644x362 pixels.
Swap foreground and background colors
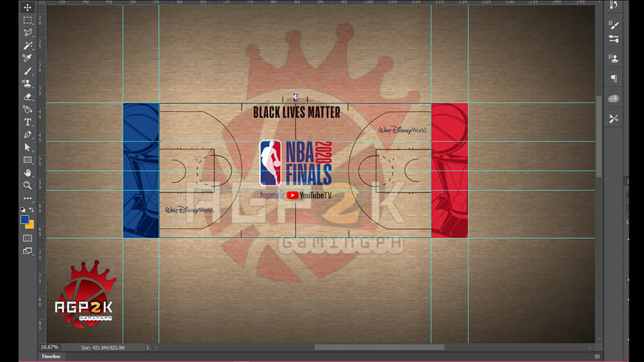tap(32, 210)
